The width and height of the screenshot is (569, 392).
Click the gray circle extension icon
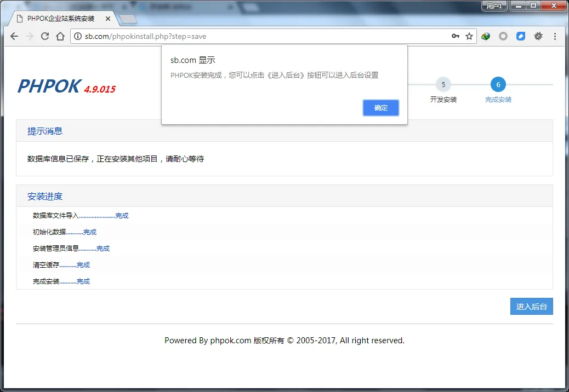503,36
